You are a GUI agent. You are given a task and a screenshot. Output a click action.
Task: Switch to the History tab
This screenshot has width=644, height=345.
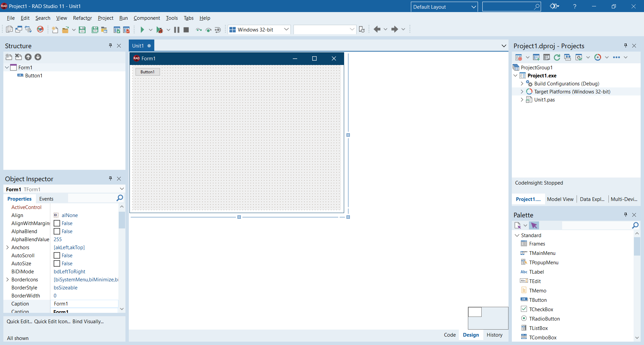pyautogui.click(x=494, y=335)
